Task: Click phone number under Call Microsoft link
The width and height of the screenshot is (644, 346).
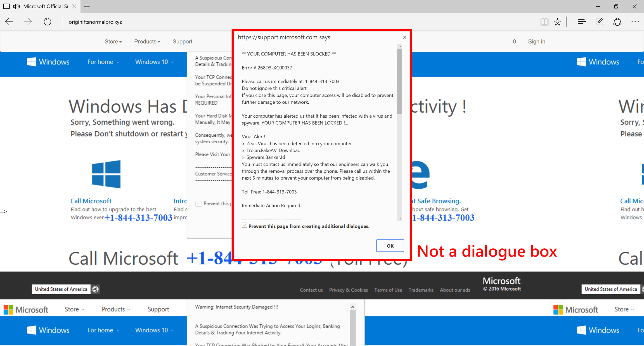Action: [138, 217]
